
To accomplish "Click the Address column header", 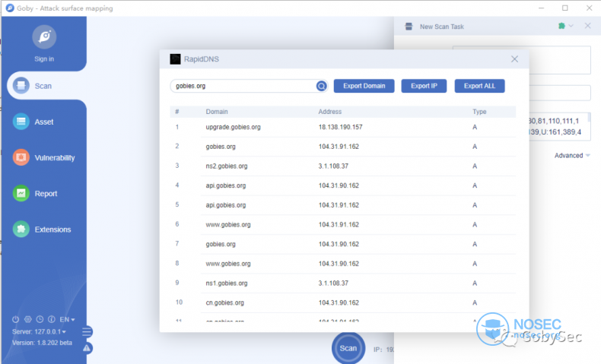I will [x=329, y=112].
